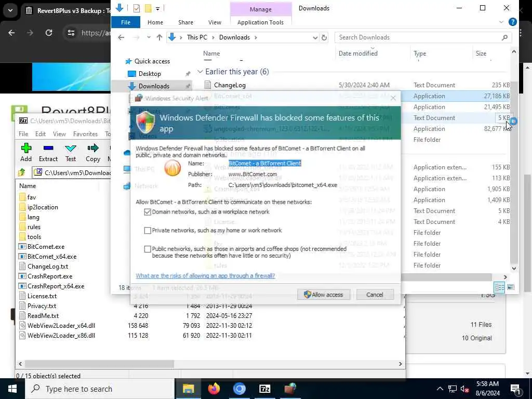Open Chromium browser from the taskbar
Viewport: 532px width, 399px height.
click(239, 389)
